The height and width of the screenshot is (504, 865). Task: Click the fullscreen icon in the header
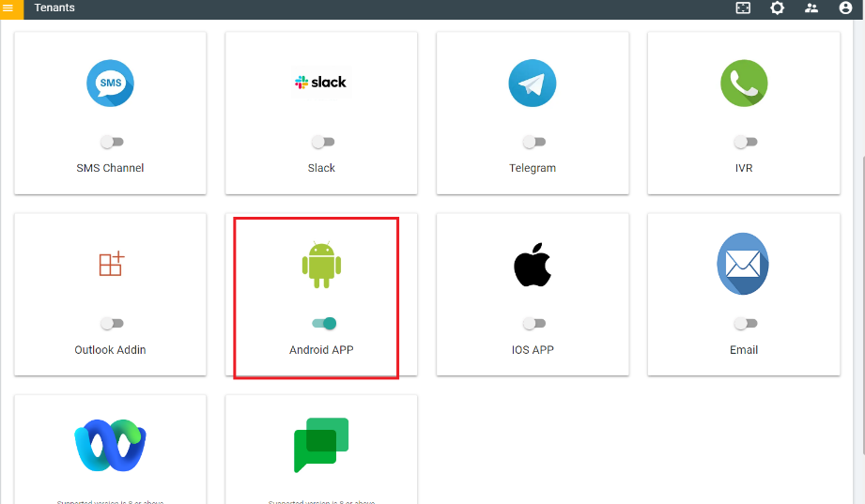(x=743, y=8)
